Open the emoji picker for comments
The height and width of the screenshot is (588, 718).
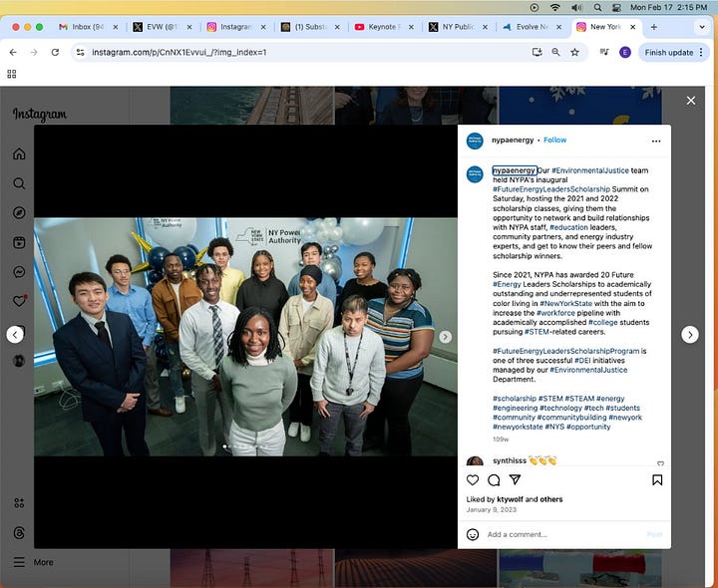pos(473,534)
